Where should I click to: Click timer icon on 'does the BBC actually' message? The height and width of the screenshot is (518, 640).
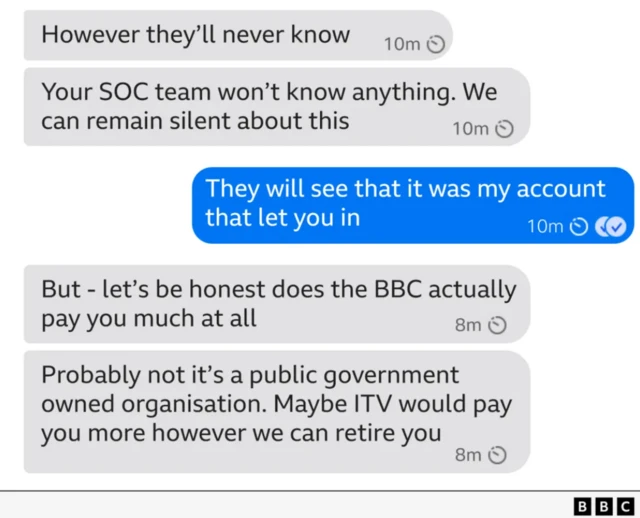point(498,325)
